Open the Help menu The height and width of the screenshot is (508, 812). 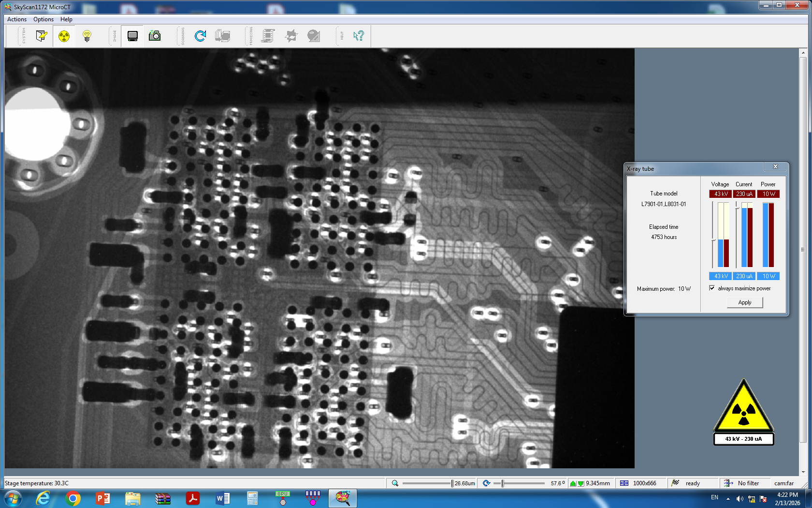click(x=66, y=19)
